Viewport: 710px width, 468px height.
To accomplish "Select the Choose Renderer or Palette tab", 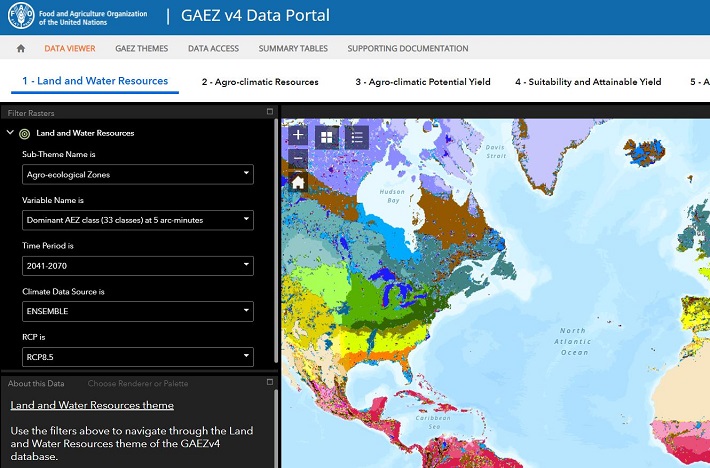I will click(x=138, y=383).
